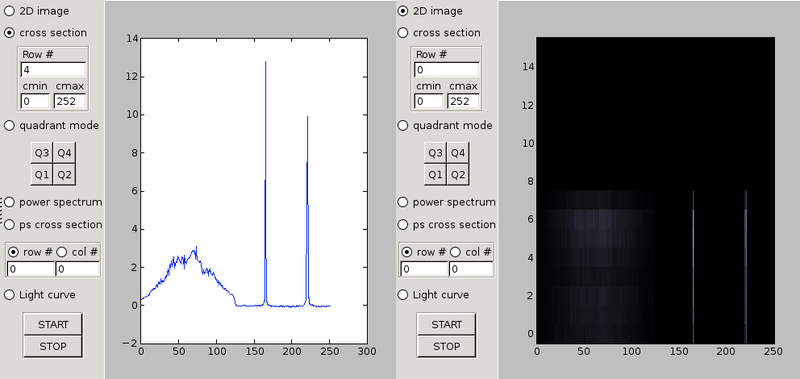Select cross section radio in right panel
Viewport: 800px width, 379px height.
coord(403,33)
